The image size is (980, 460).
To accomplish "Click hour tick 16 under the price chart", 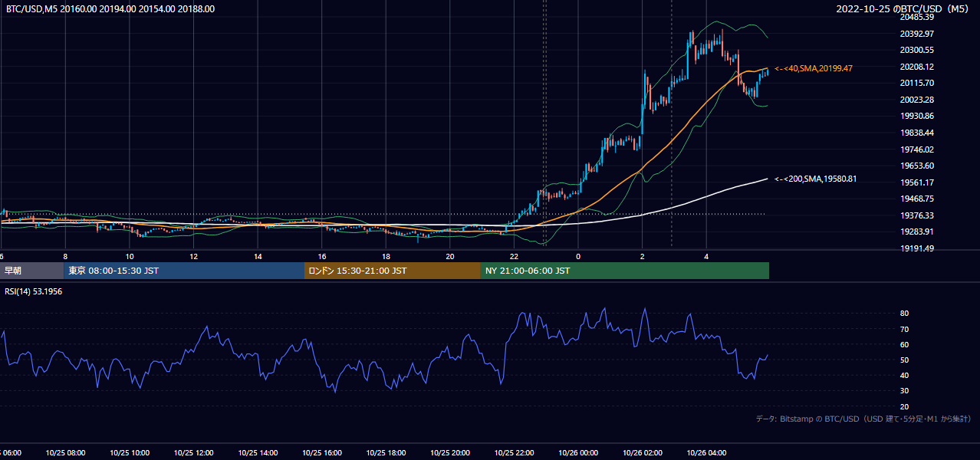I will click(322, 257).
